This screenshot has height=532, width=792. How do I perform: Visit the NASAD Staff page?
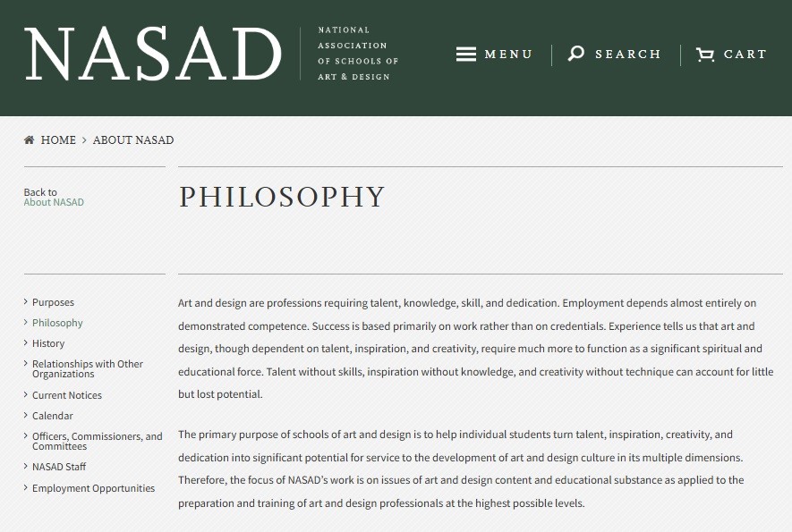tap(59, 467)
